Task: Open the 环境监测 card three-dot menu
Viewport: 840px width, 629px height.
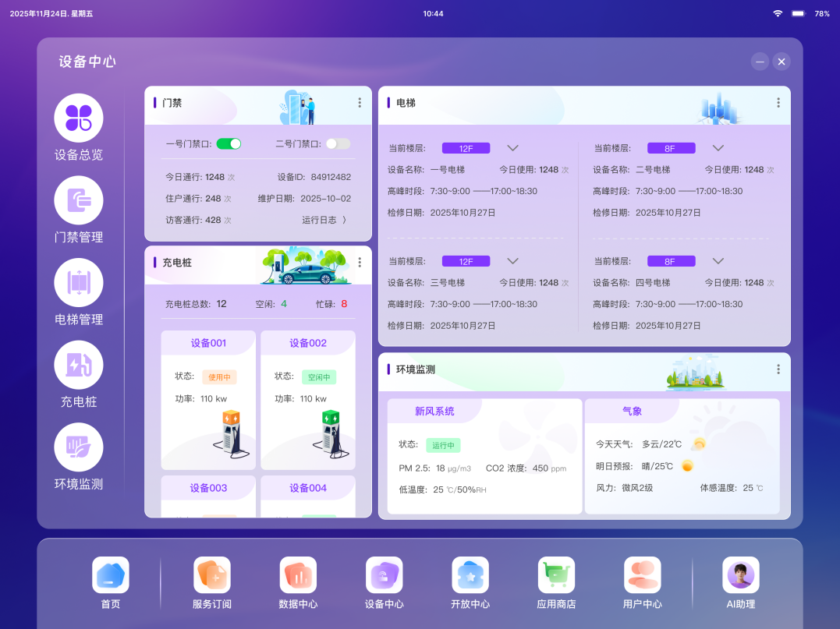Action: point(778,369)
